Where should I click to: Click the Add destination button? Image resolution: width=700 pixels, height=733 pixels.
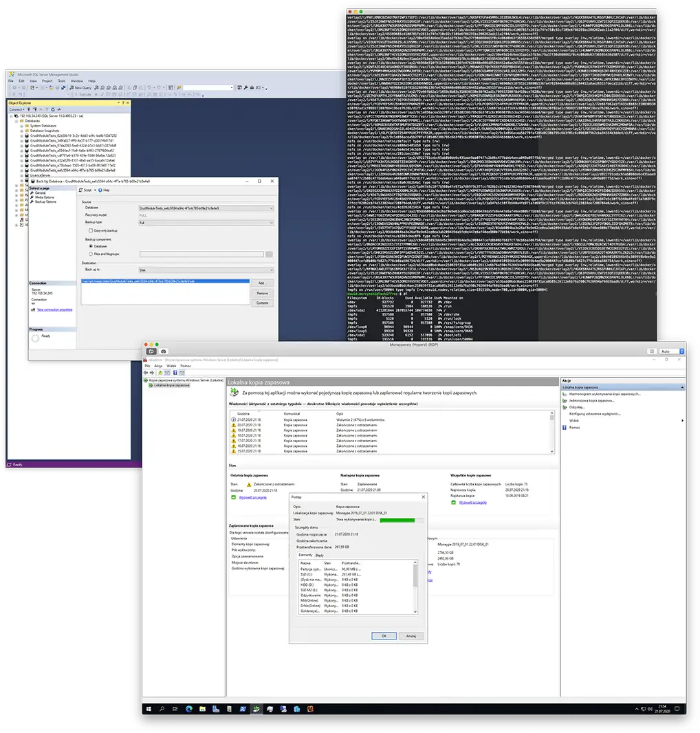pos(261,283)
